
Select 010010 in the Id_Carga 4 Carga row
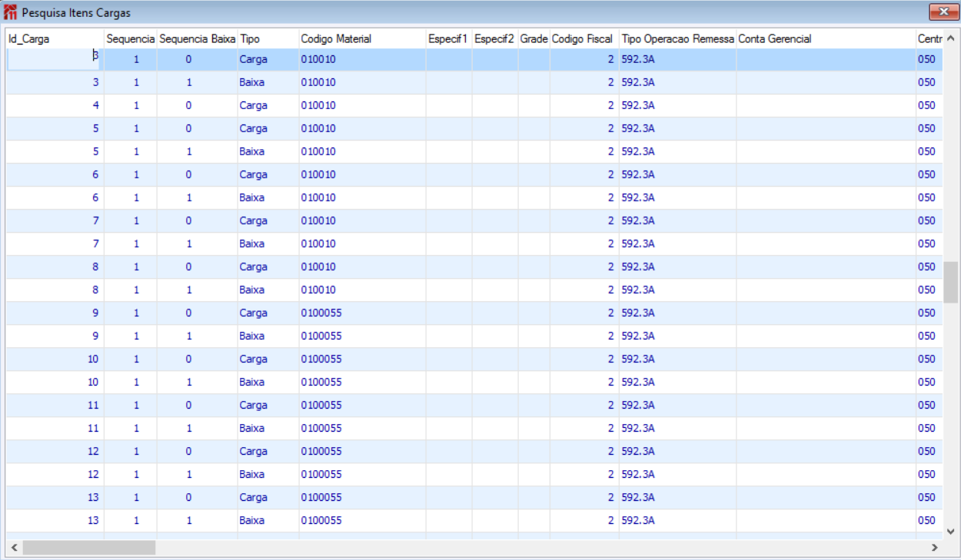pyautogui.click(x=363, y=105)
